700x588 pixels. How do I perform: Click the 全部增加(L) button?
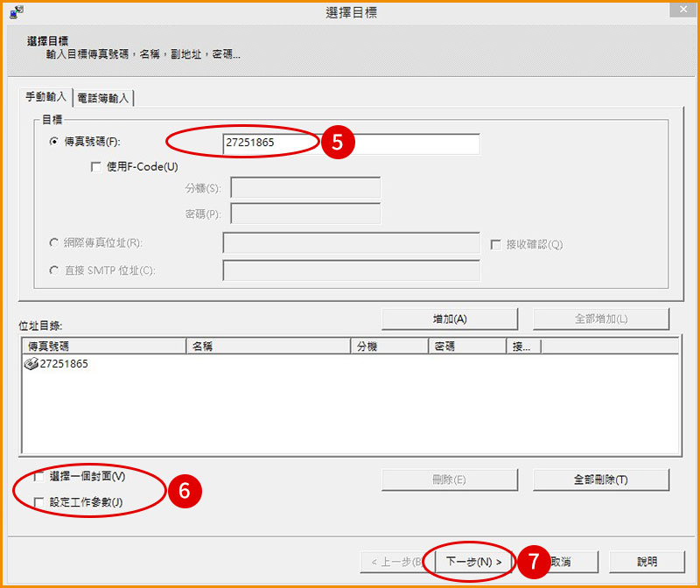(600, 318)
